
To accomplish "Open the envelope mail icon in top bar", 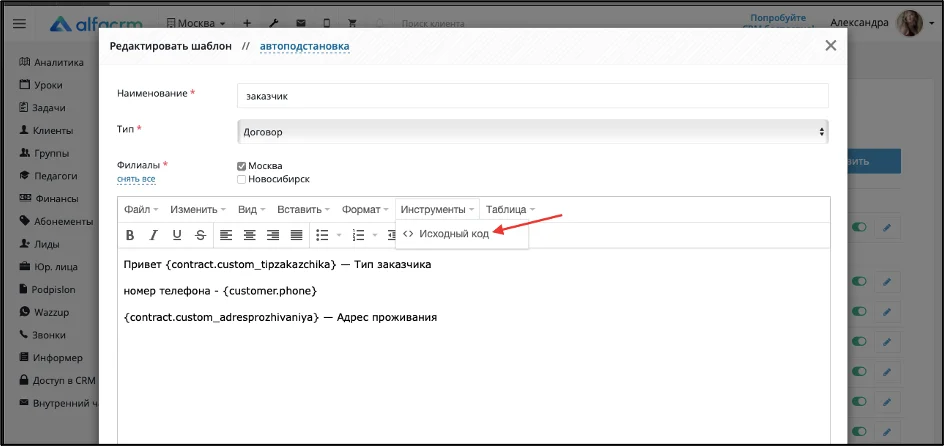I will (x=300, y=23).
